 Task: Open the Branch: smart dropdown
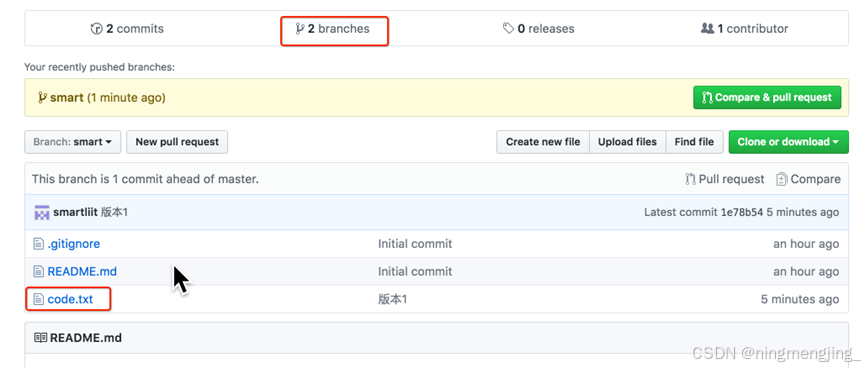coord(73,142)
